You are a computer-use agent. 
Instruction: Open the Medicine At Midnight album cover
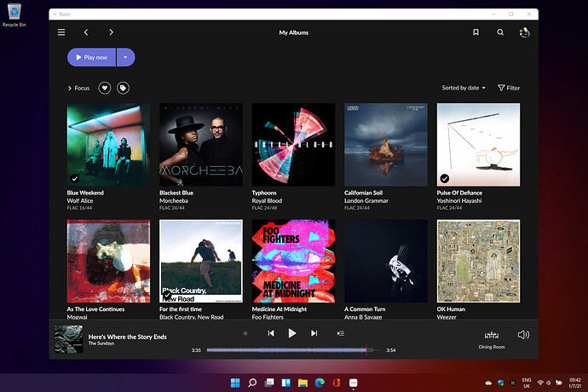click(x=293, y=261)
